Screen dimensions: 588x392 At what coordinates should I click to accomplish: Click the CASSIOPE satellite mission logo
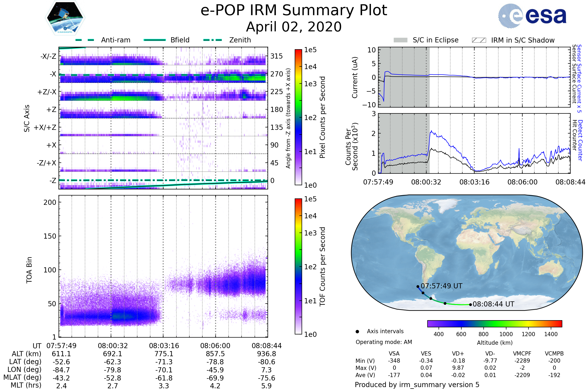65,18
